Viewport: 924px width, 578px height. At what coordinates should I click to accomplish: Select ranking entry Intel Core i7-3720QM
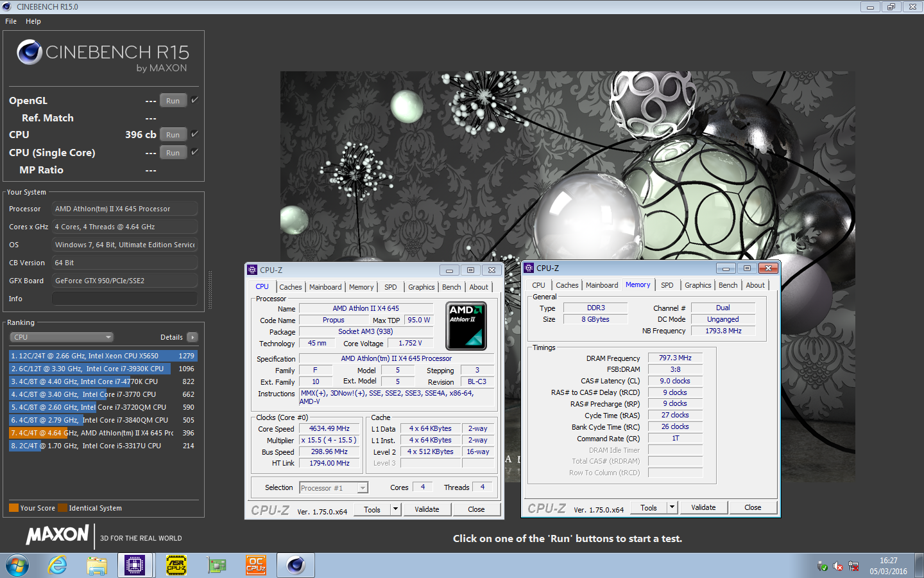pos(103,407)
